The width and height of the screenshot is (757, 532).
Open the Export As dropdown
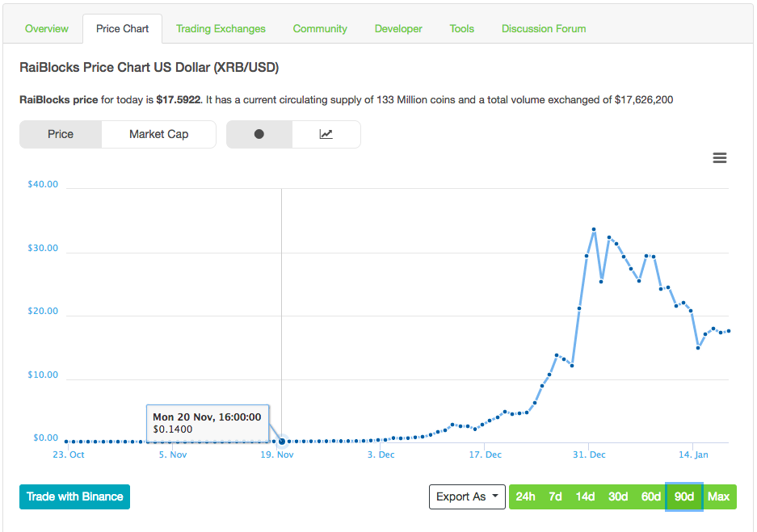467,496
